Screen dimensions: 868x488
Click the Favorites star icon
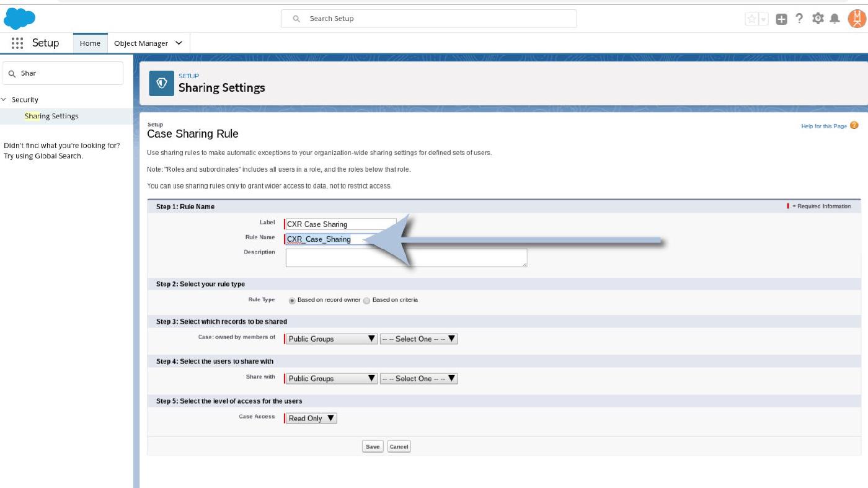[x=751, y=19]
